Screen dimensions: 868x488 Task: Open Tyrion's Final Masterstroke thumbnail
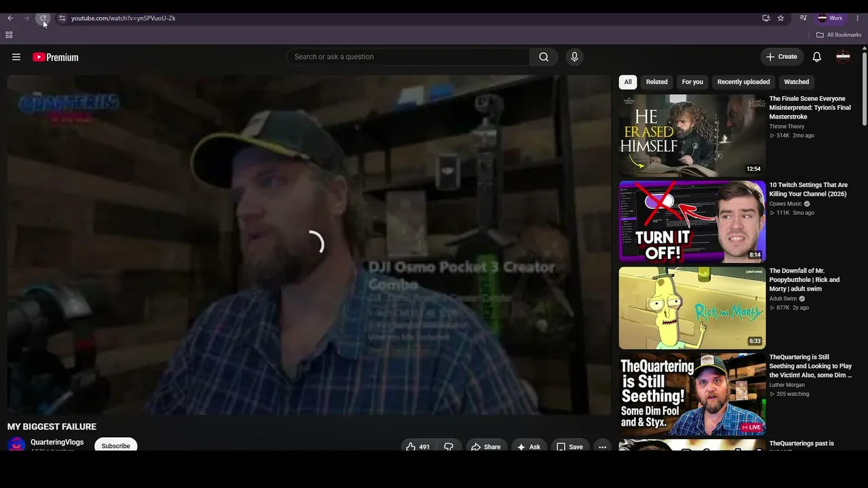(x=692, y=136)
